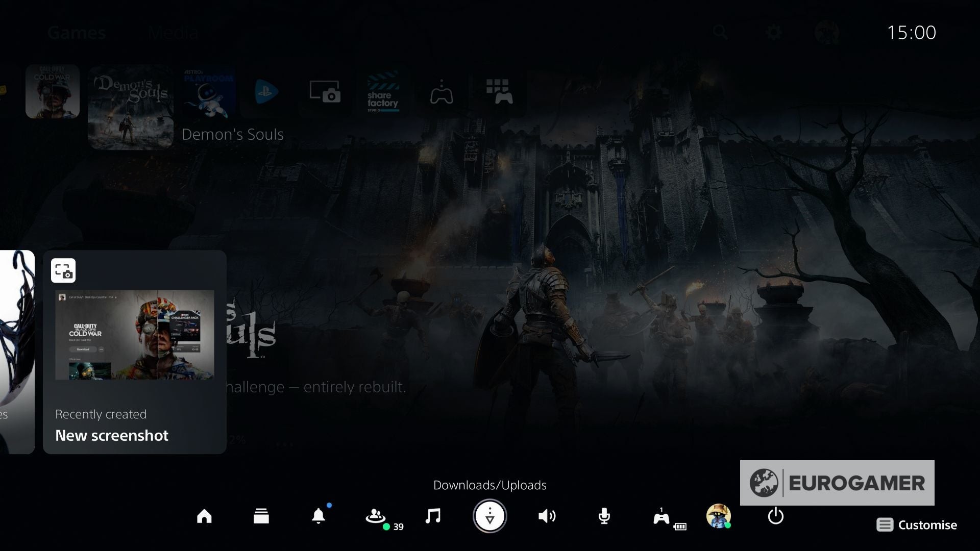Select Call of Duty Cold War tile
980x551 pixels.
tap(53, 91)
